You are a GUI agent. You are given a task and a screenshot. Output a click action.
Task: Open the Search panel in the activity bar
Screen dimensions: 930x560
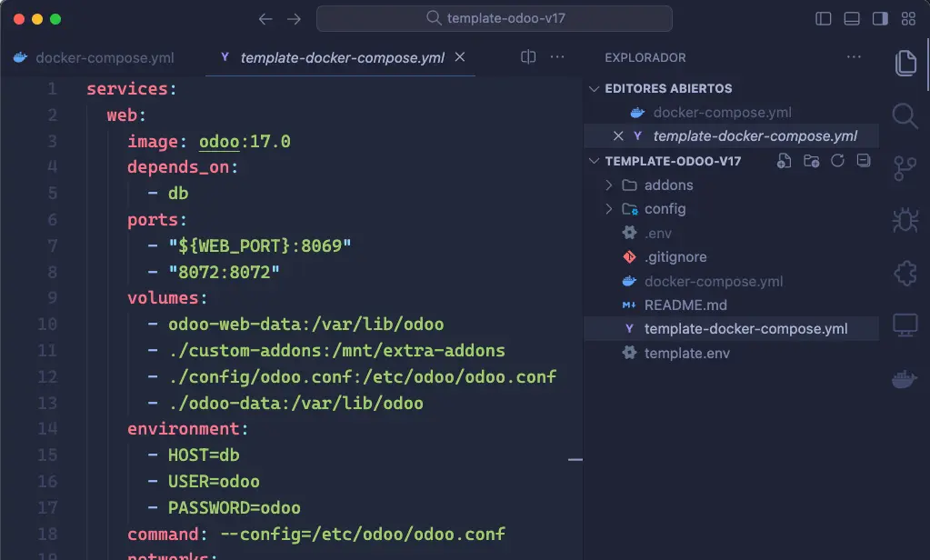click(905, 116)
